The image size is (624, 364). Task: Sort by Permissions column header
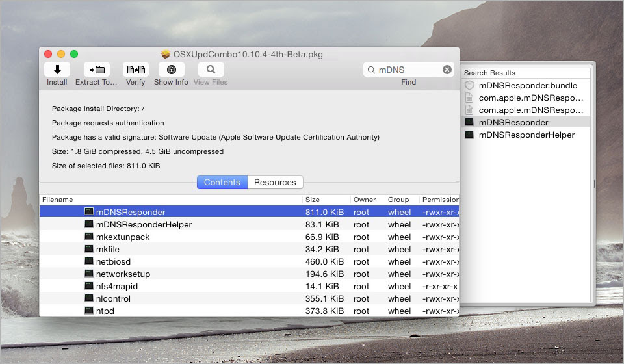(x=440, y=200)
